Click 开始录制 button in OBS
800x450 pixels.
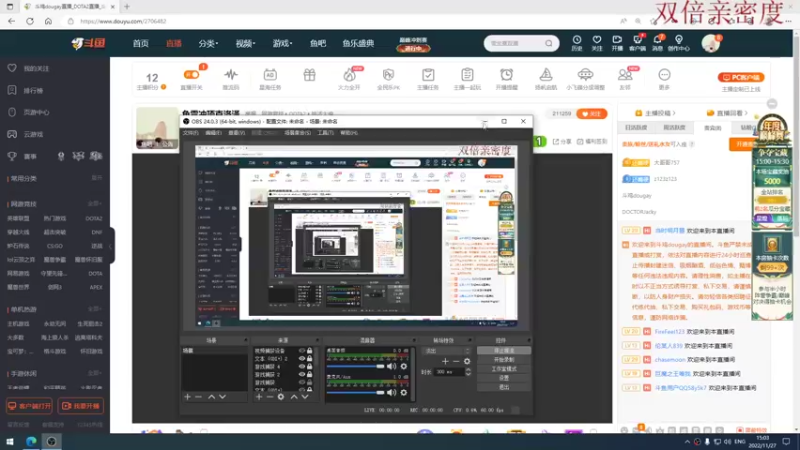(x=504, y=360)
